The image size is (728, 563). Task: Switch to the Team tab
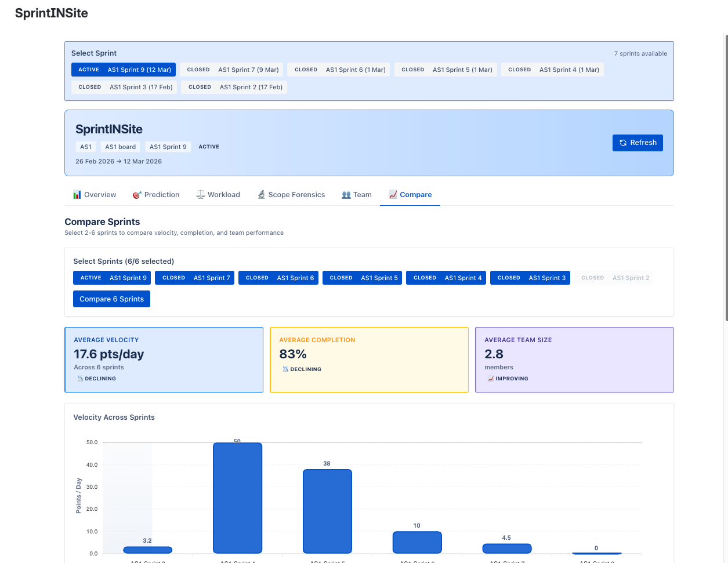(356, 194)
